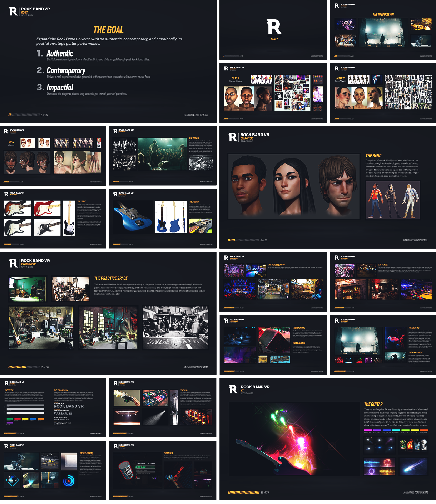Image resolution: width=436 pixels, height=504 pixels.
Task: Click the R logo on The Band slide header
Action: point(233,137)
